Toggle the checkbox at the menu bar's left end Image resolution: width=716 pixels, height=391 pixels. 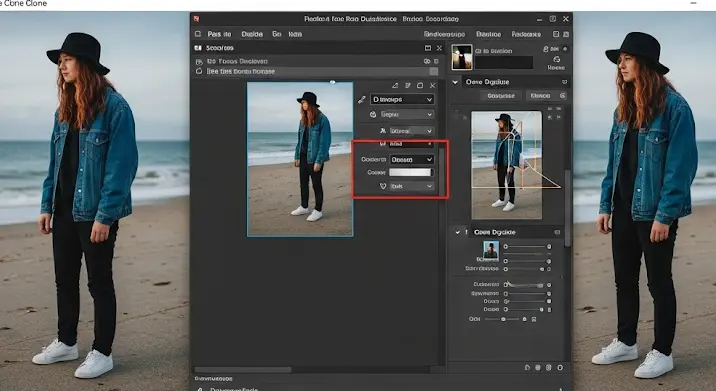[198, 34]
